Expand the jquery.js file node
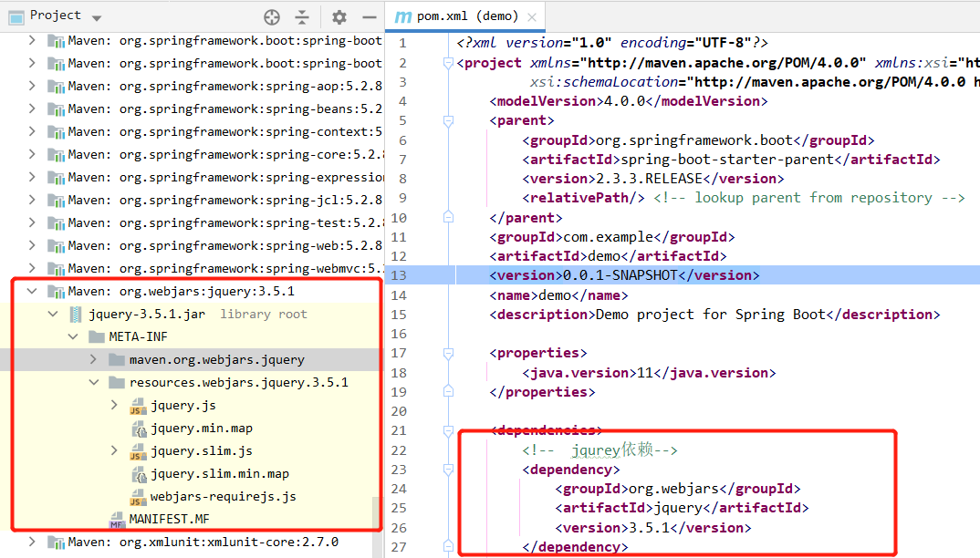This screenshot has height=558, width=980. coord(114,405)
